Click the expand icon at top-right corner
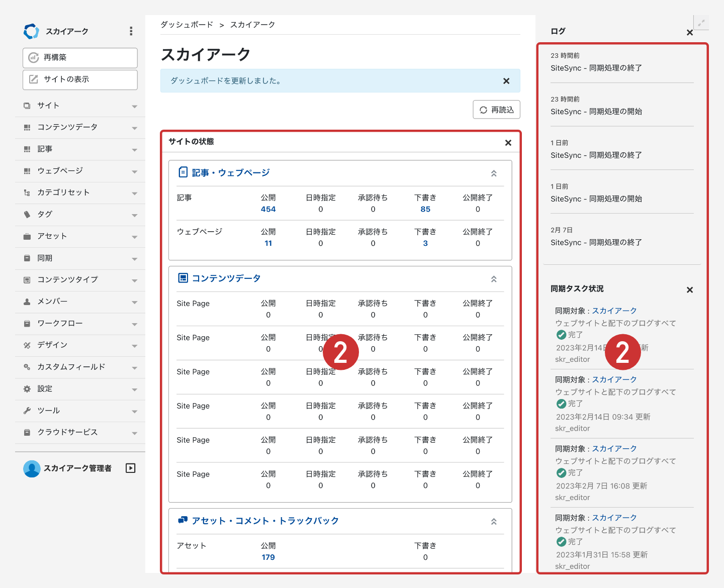 (701, 23)
